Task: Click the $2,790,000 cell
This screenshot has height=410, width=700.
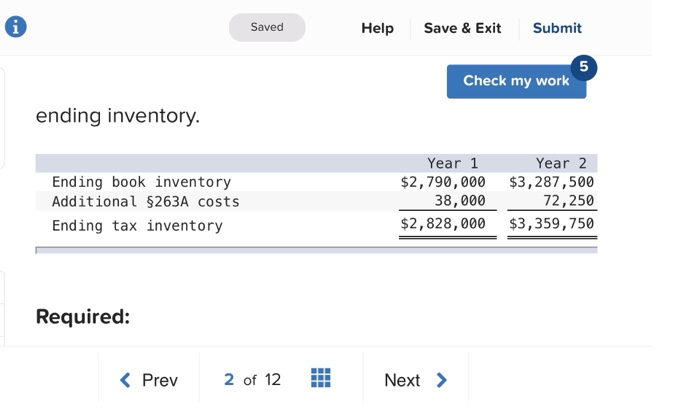Action: (443, 182)
